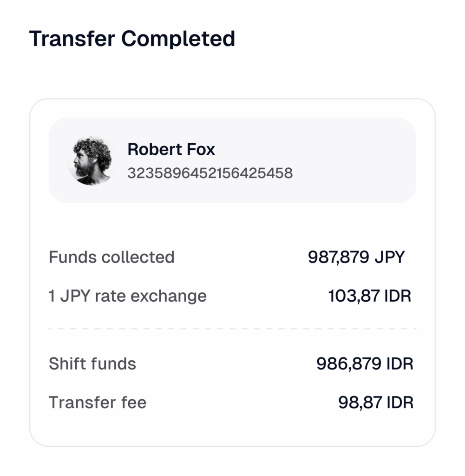
Task: Select the 986,879 shifted amount figure
Action: [349, 364]
